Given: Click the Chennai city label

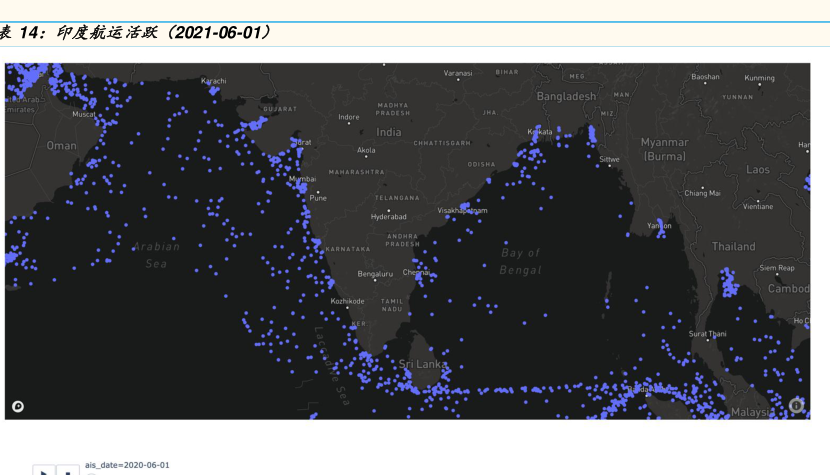Looking at the screenshot, I should pyautogui.click(x=416, y=272).
